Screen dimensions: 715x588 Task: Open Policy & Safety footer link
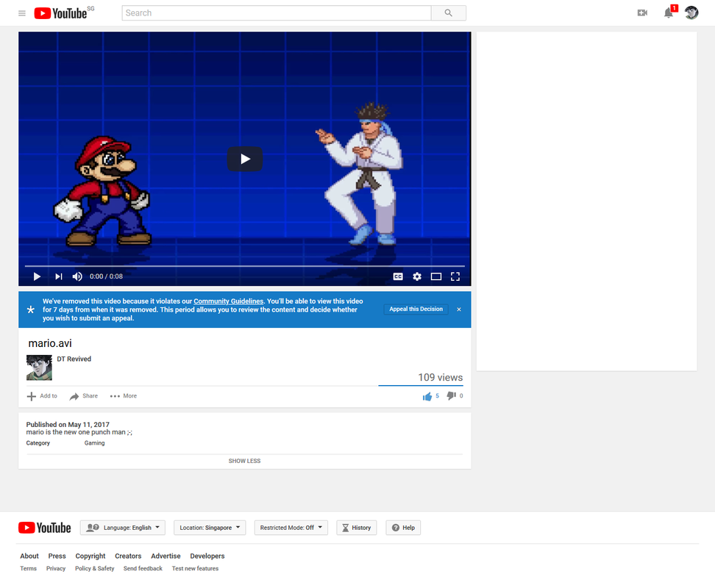(x=94, y=568)
